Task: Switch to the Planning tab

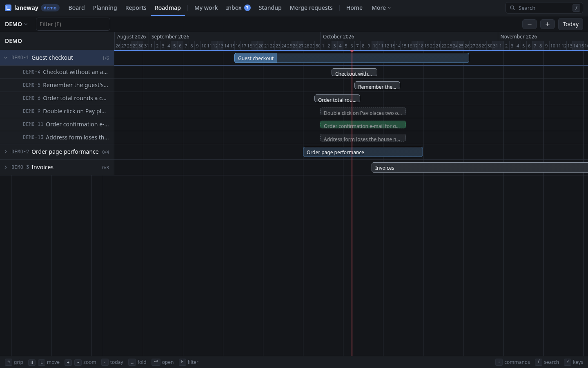Action: tap(105, 8)
